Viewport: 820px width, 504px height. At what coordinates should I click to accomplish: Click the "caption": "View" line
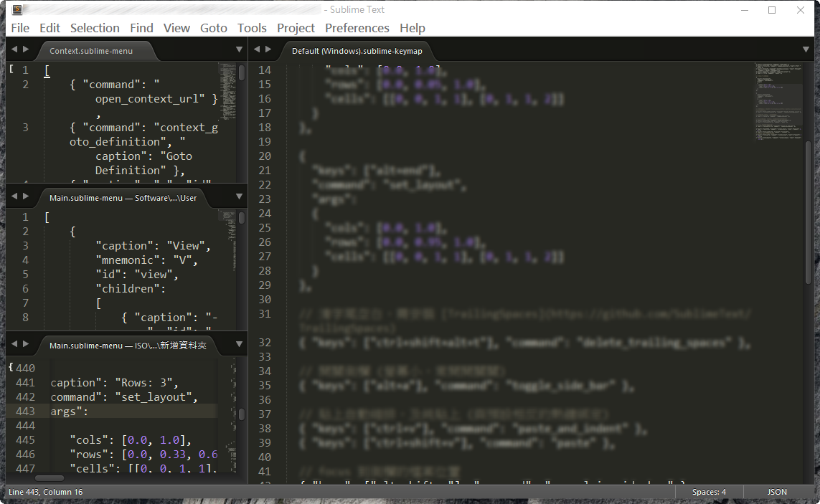click(x=153, y=246)
